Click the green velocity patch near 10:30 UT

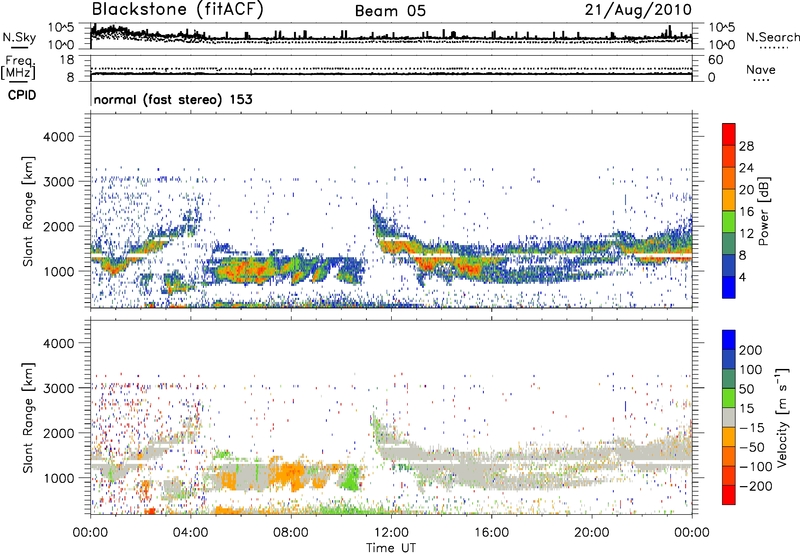[349, 479]
